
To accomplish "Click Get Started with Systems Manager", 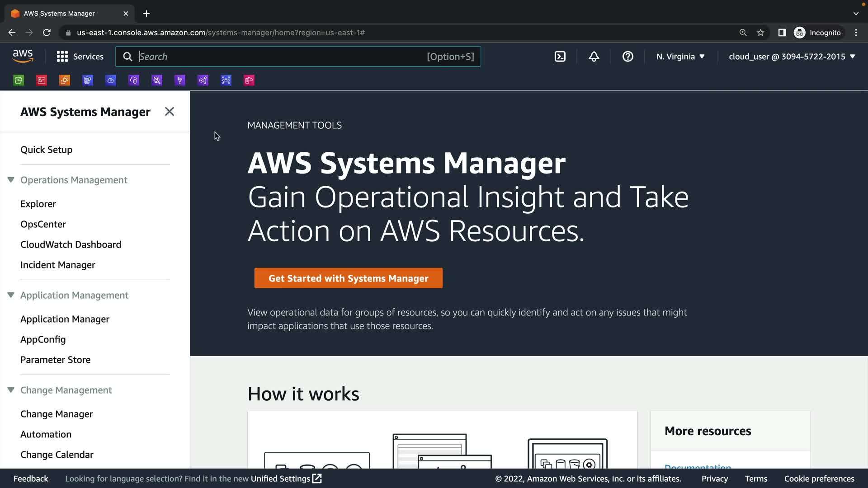I will 348,278.
